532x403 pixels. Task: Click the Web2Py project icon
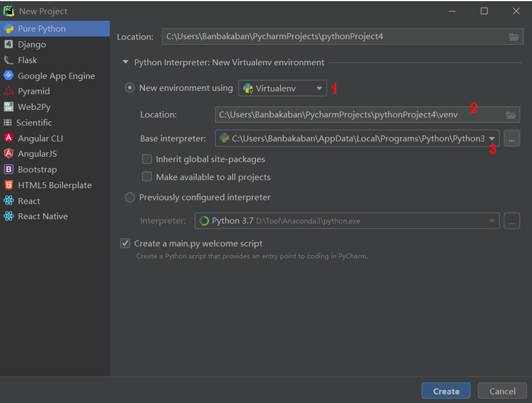coord(9,107)
